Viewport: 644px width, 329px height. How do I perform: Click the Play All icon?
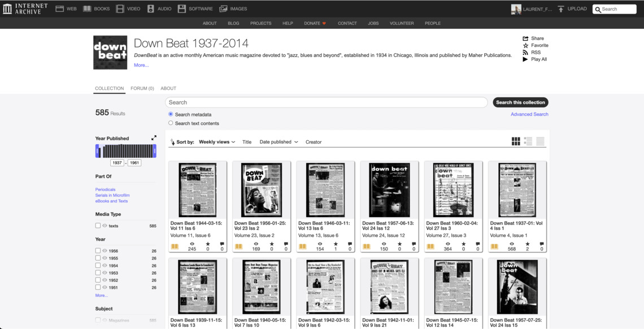click(x=525, y=59)
